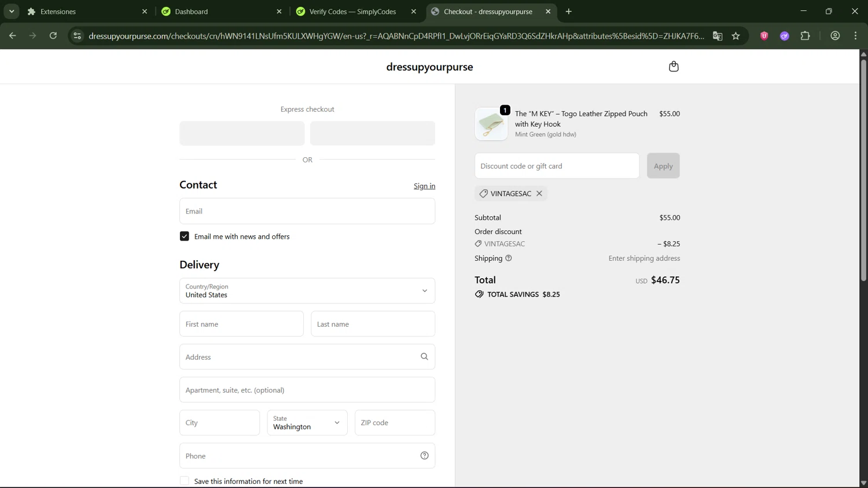Expand the State dropdown showing Washington
Image resolution: width=868 pixels, height=488 pixels.
click(x=307, y=423)
